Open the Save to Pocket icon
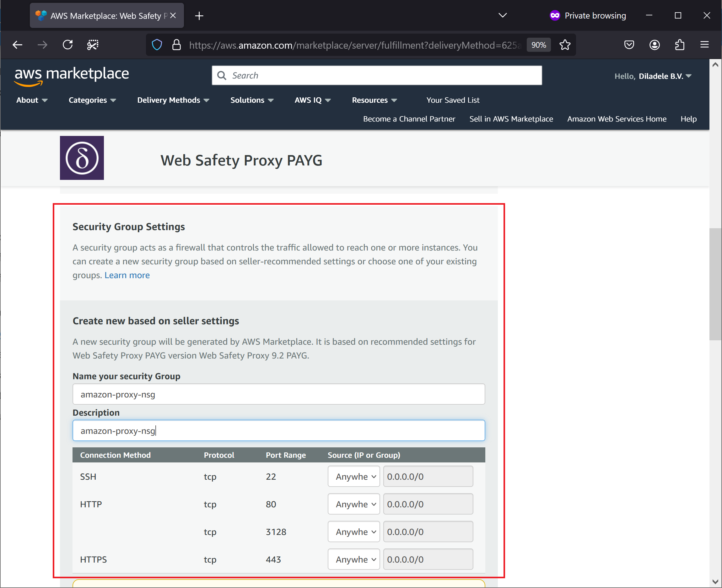Viewport: 722px width, 588px height. point(629,45)
